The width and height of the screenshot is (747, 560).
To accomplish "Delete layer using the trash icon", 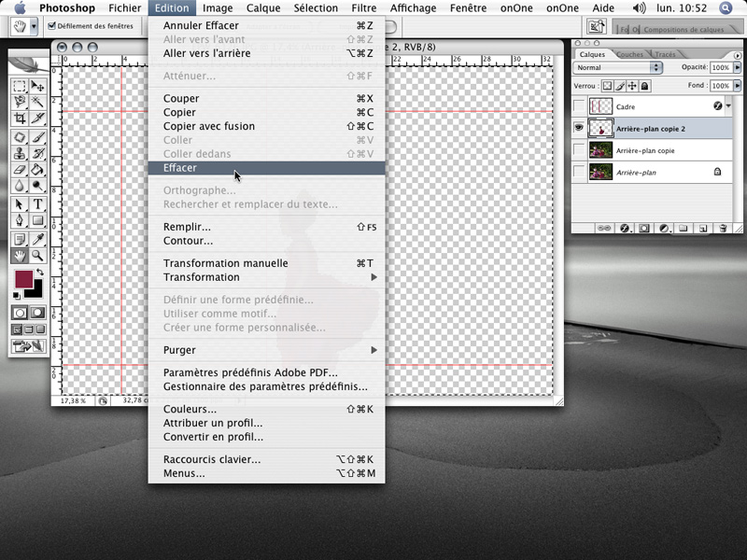I will (x=723, y=228).
